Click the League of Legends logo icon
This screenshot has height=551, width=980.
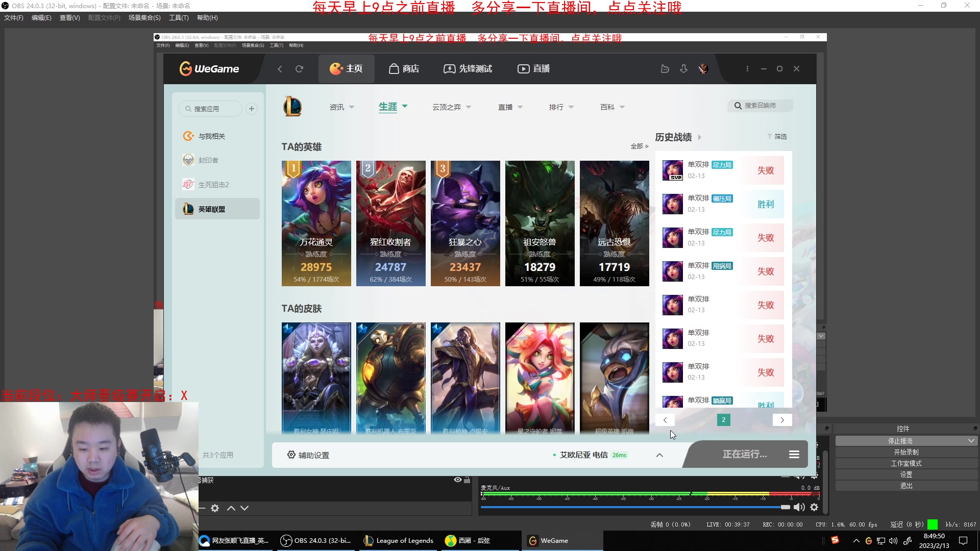[x=292, y=107]
